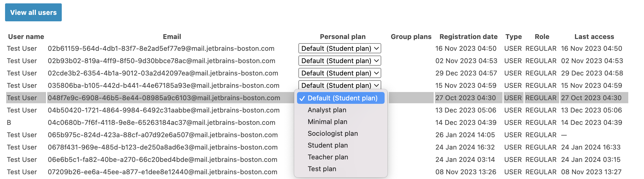Click user name B in table
Image resolution: width=644 pixels, height=179 pixels.
click(x=9, y=123)
